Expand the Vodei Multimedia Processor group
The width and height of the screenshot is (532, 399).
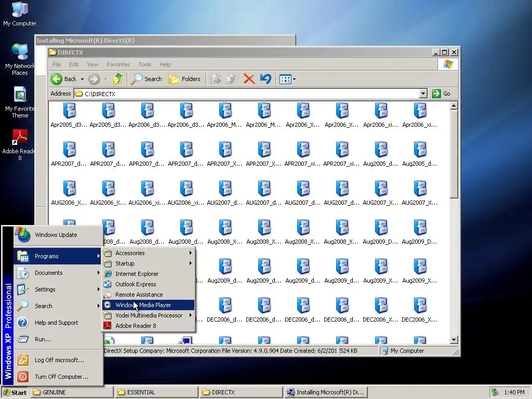[x=149, y=315]
